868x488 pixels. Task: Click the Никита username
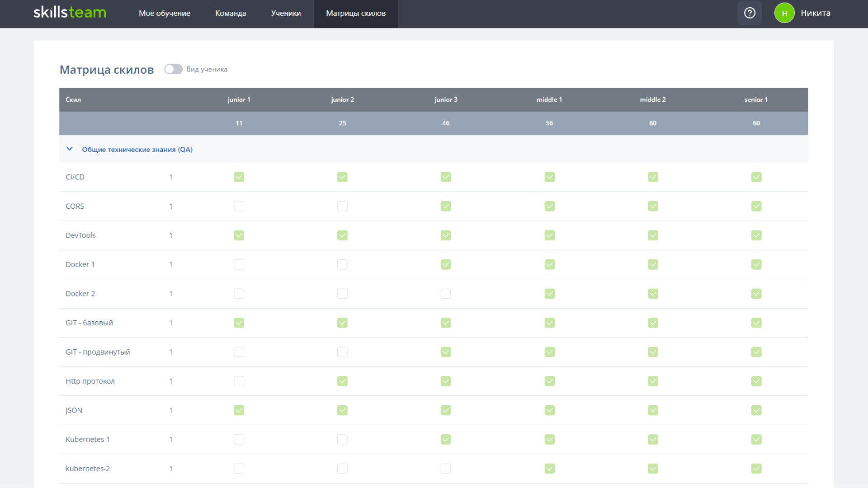tap(816, 13)
